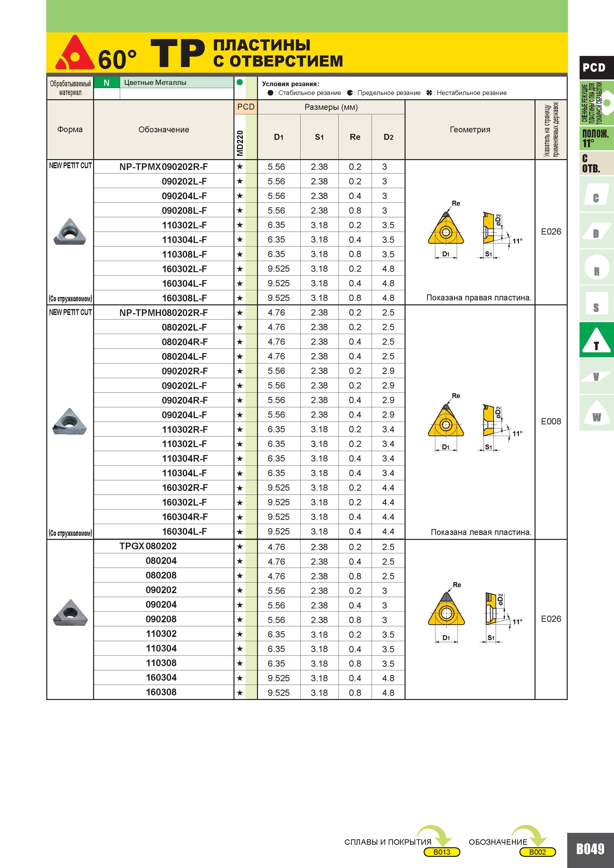Click the Нестабильное резание legend symbol
Image resolution: width=614 pixels, height=868 pixels.
429,93
